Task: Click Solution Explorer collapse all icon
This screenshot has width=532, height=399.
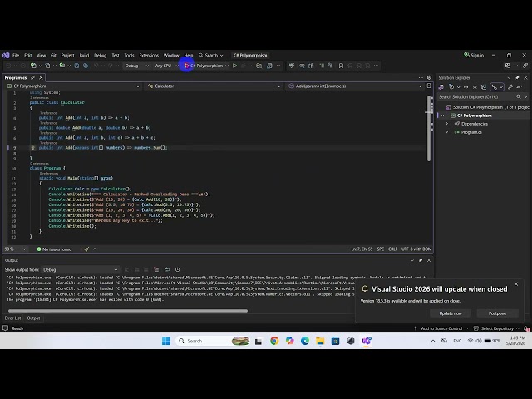Action: (475, 87)
